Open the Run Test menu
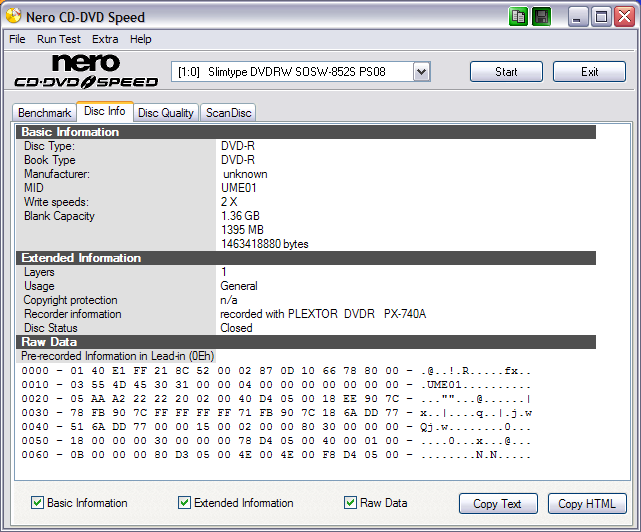 (x=59, y=39)
